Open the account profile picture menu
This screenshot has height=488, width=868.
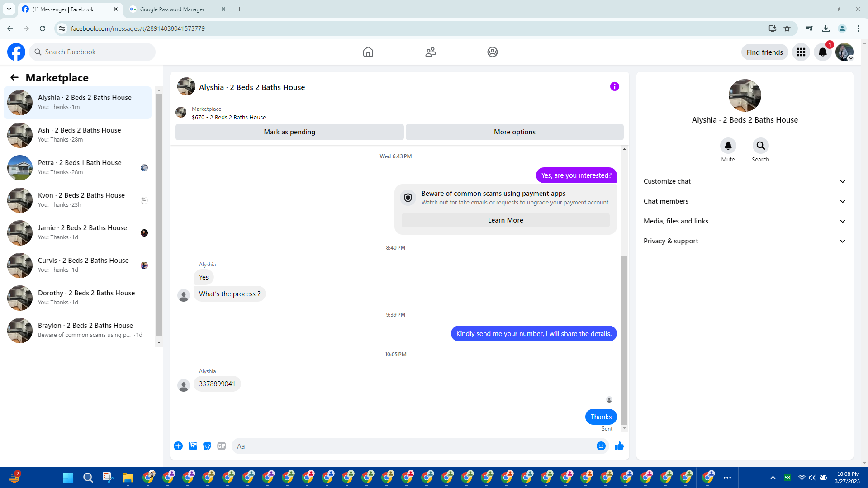coord(844,52)
